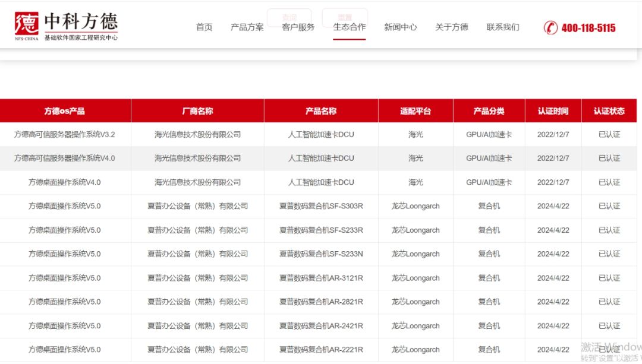Click 夏普数码复合机AR-2421R product name
Image resolution: width=642 pixels, height=364 pixels.
click(x=321, y=325)
